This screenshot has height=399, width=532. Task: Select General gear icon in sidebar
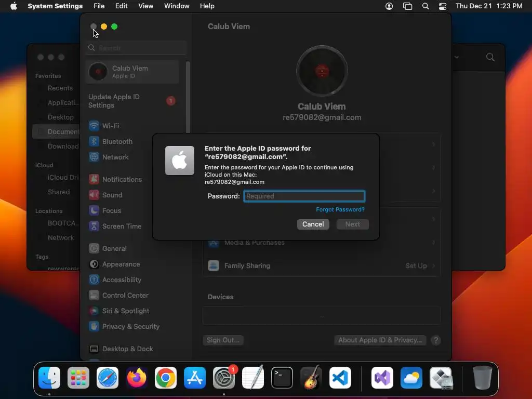coord(94,248)
